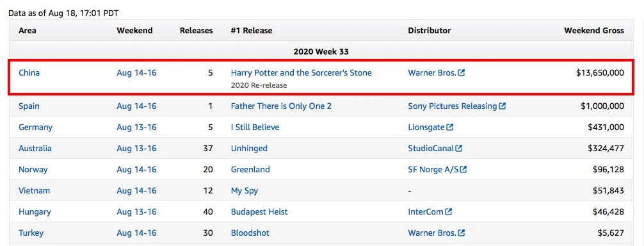Open the I Still Believe release page

[x=255, y=127]
